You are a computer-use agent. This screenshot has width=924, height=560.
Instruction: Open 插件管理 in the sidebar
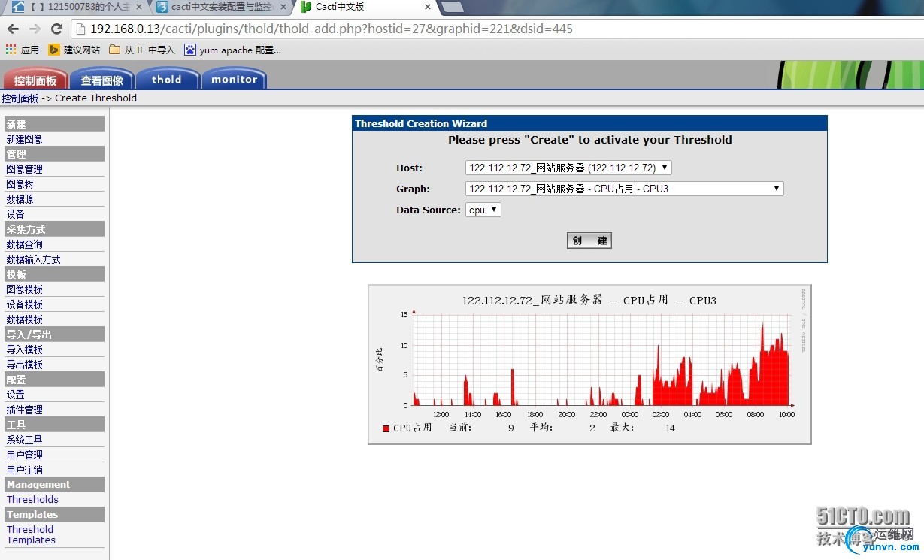25,410
